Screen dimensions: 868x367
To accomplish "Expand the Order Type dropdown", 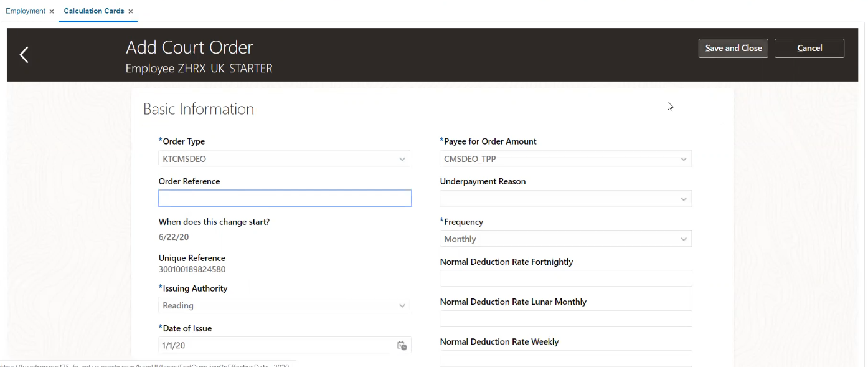I will coord(402,159).
